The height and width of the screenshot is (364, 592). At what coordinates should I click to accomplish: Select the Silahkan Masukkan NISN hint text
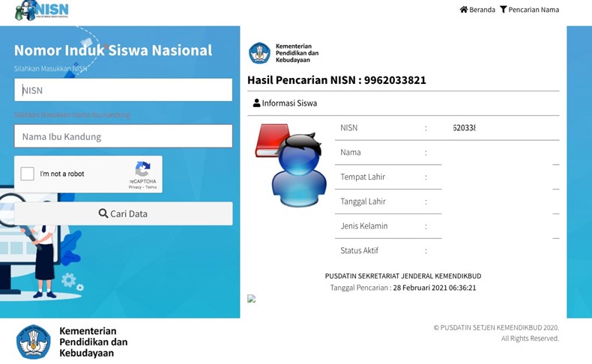[x=51, y=69]
